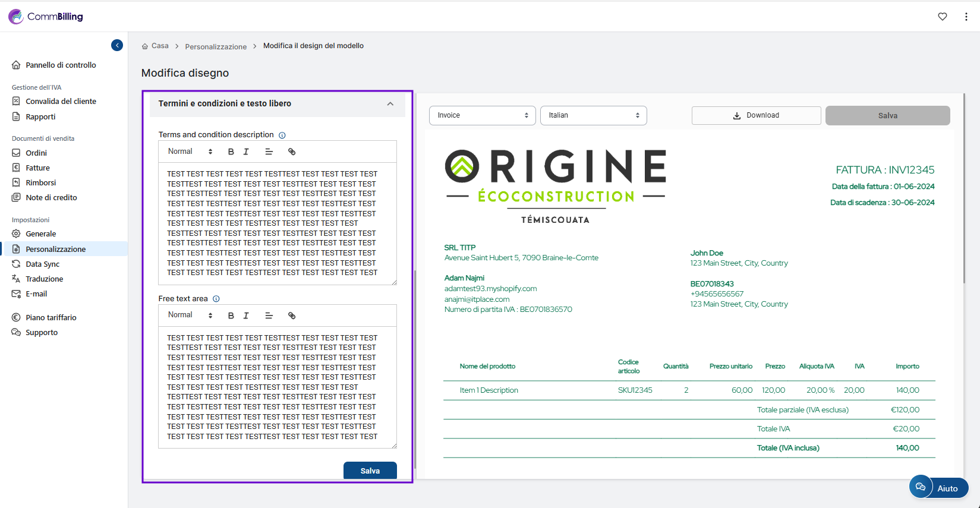Image resolution: width=980 pixels, height=508 pixels.
Task: Click Bold icon in Terms description editor
Action: tap(231, 152)
